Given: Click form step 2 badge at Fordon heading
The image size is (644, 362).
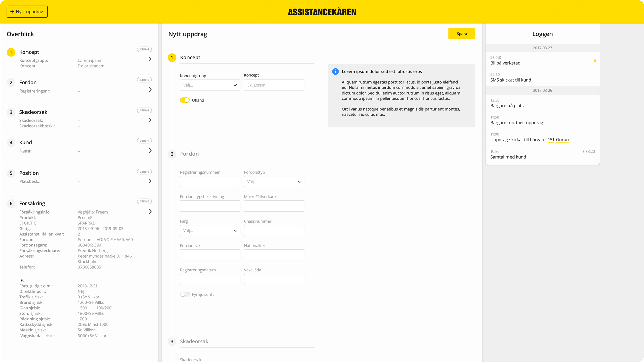Looking at the screenshot, I should tap(172, 154).
